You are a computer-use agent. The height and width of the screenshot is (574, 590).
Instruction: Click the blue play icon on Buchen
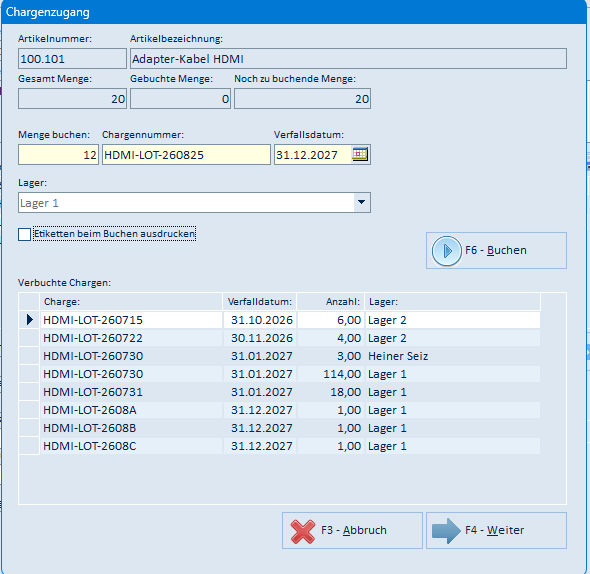tap(447, 251)
